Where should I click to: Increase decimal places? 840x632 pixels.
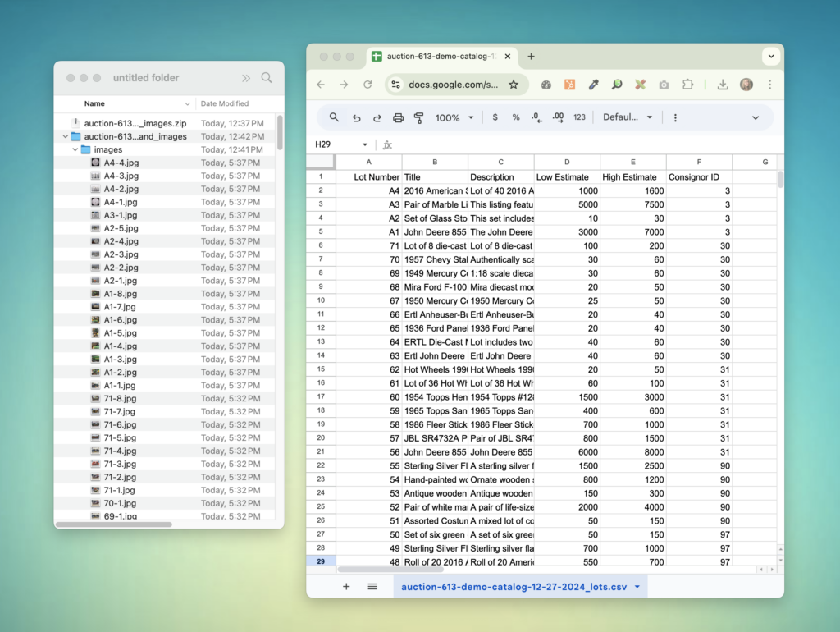click(x=559, y=117)
